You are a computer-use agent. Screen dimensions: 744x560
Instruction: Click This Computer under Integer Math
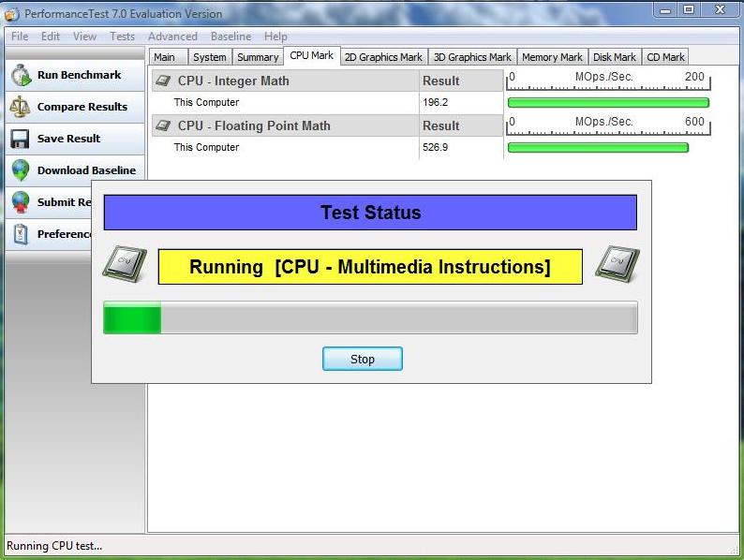[206, 102]
